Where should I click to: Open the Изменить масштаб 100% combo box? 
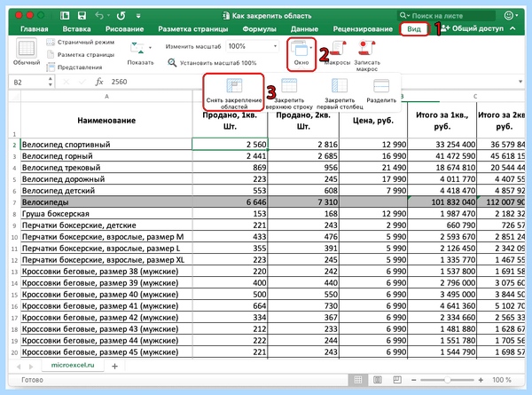(253, 46)
